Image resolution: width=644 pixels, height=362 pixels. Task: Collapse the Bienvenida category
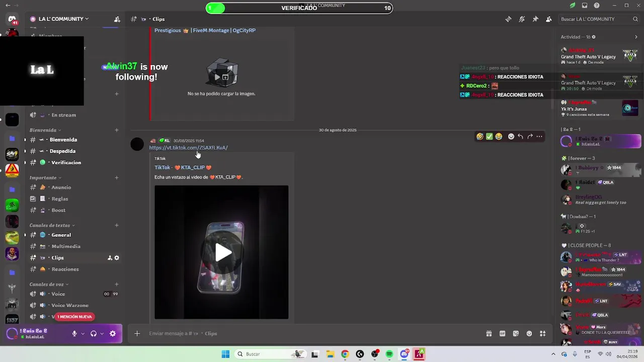pos(45,130)
